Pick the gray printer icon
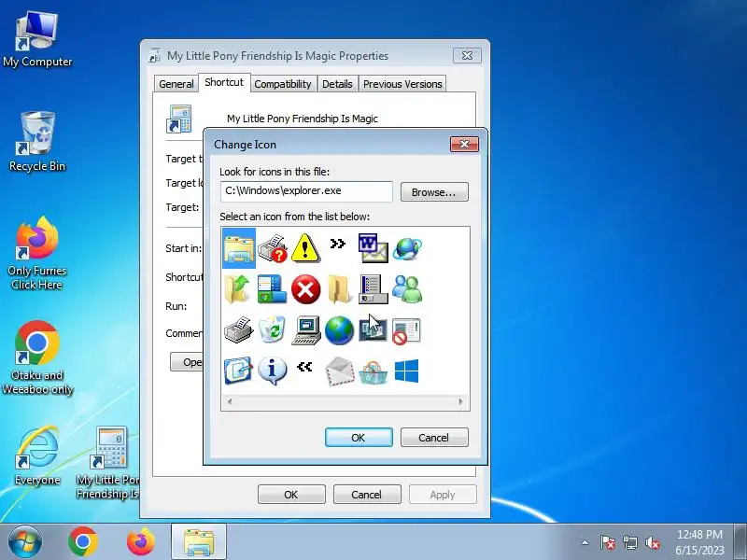Image resolution: width=747 pixels, height=560 pixels. point(239,329)
